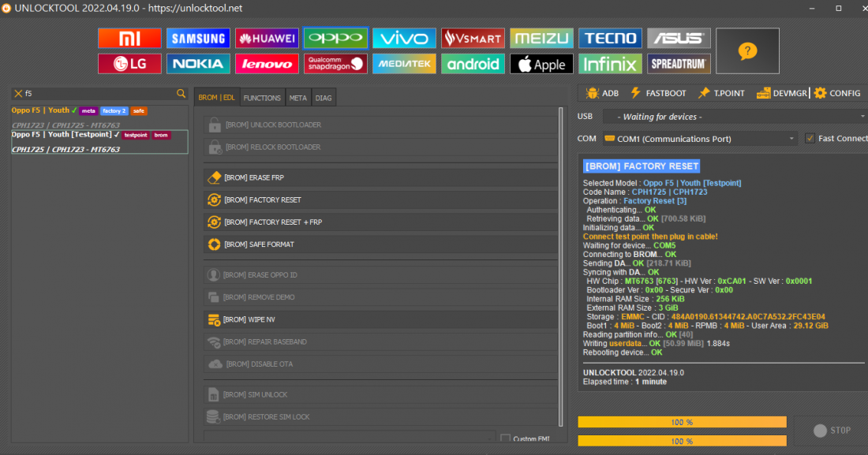Enable the Custom EMI checkbox
This screenshot has width=868, height=455.
click(x=505, y=438)
